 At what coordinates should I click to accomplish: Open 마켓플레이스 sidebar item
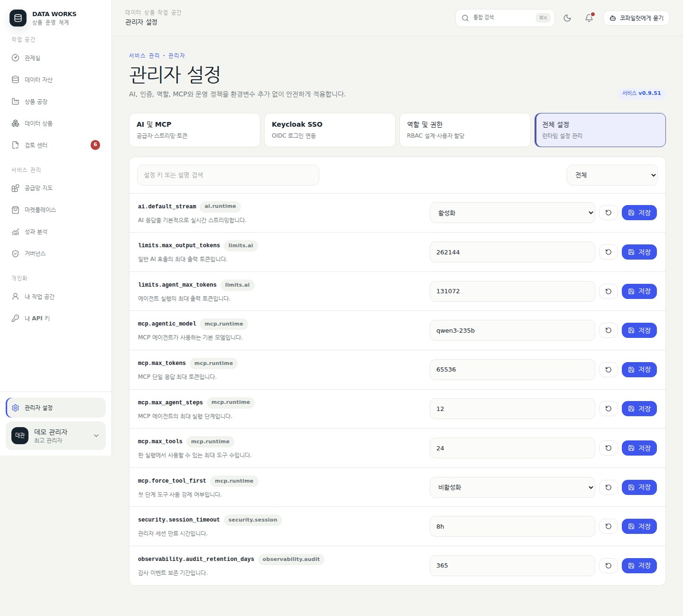pyautogui.click(x=55, y=210)
